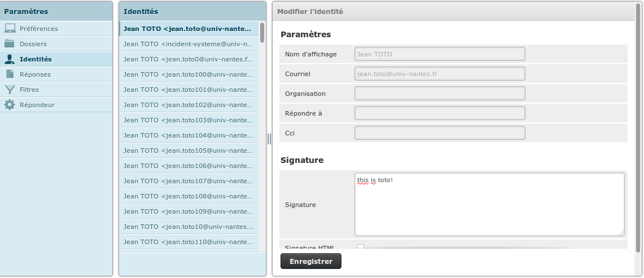Select the incident-systeme identity entry
The image size is (644, 278).
[x=189, y=44]
